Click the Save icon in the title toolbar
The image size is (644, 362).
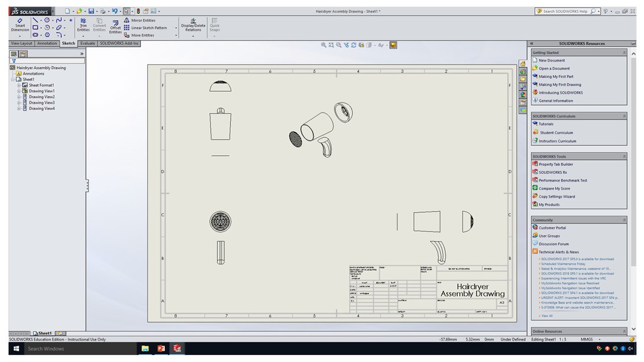pos(91,11)
